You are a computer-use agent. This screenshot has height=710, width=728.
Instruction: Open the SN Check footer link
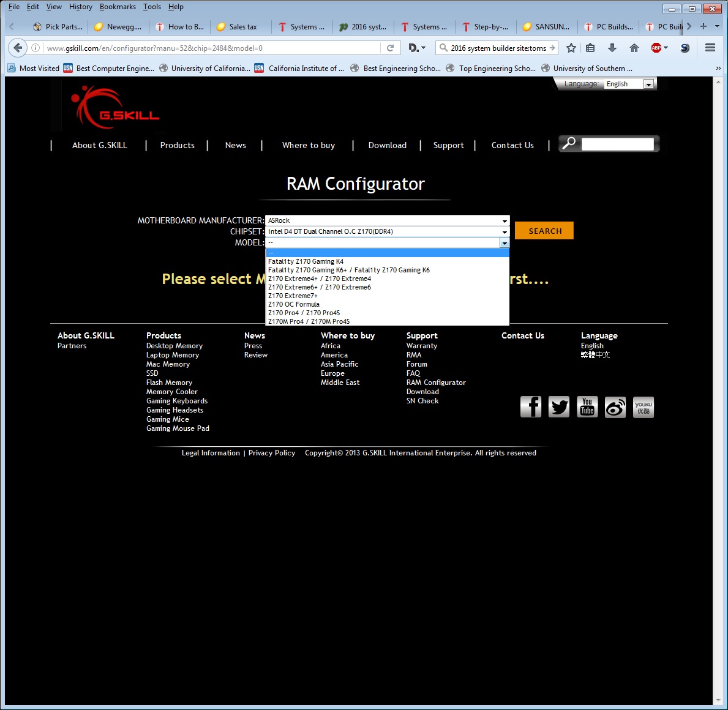[x=422, y=401]
